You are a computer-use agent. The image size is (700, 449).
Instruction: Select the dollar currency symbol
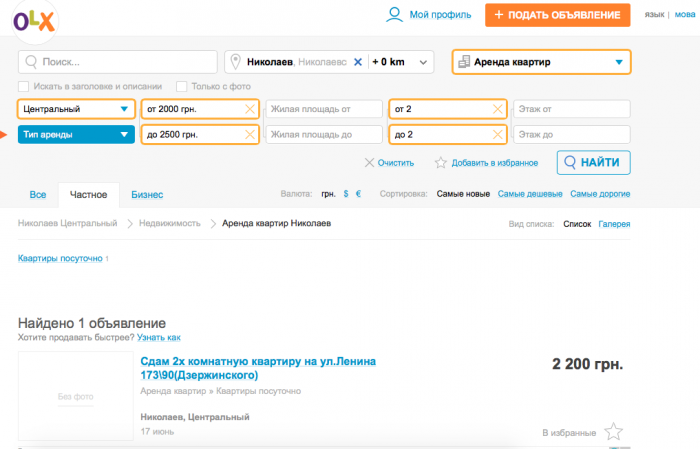pos(346,193)
